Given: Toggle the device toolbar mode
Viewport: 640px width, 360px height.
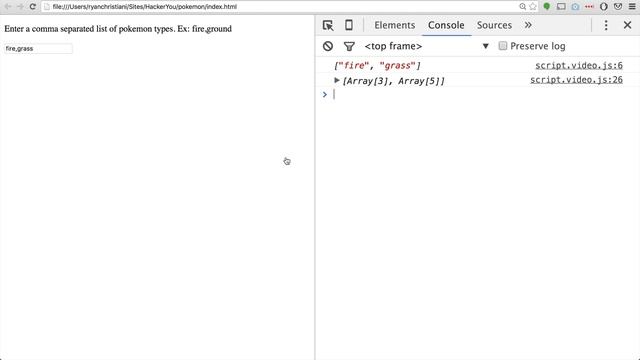Looking at the screenshot, I should [x=349, y=25].
